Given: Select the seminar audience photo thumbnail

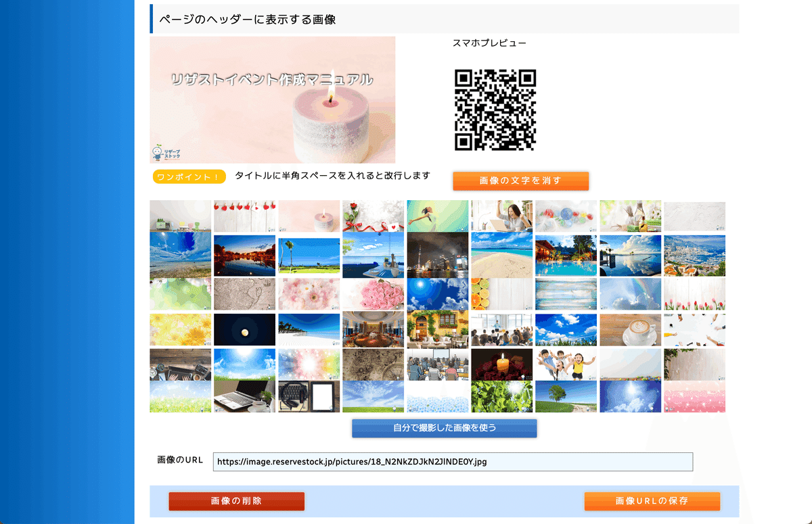Looking at the screenshot, I should 501,329.
